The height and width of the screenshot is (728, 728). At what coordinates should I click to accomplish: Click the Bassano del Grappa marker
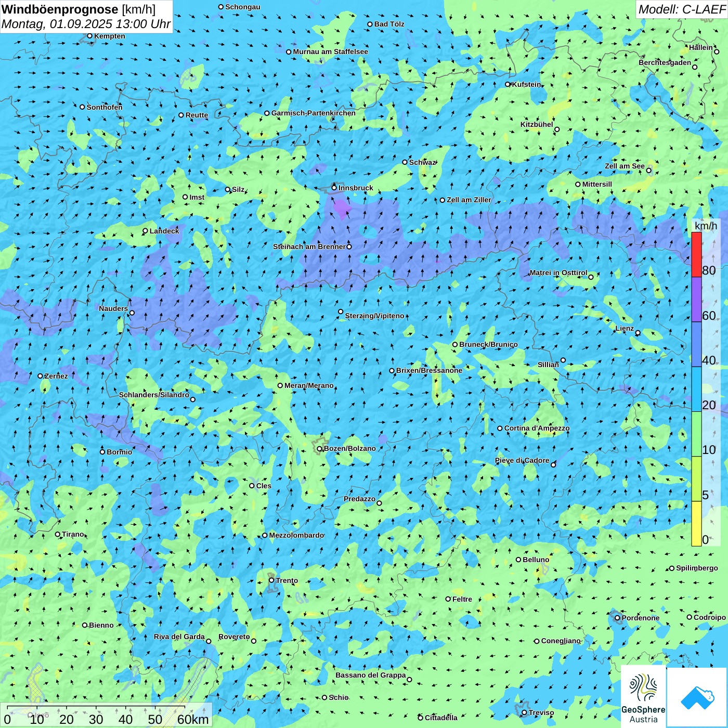coord(410,680)
